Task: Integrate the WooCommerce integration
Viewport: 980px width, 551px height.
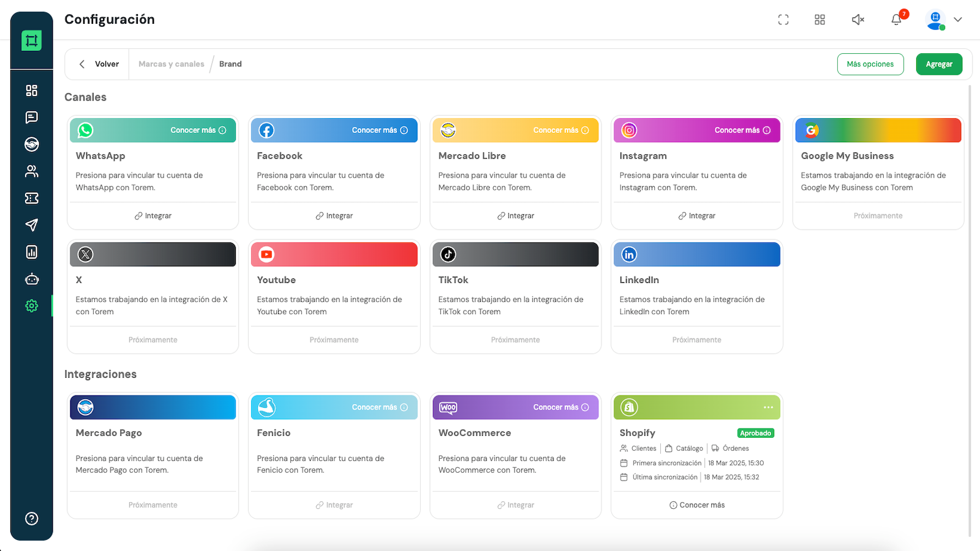Action: click(516, 505)
